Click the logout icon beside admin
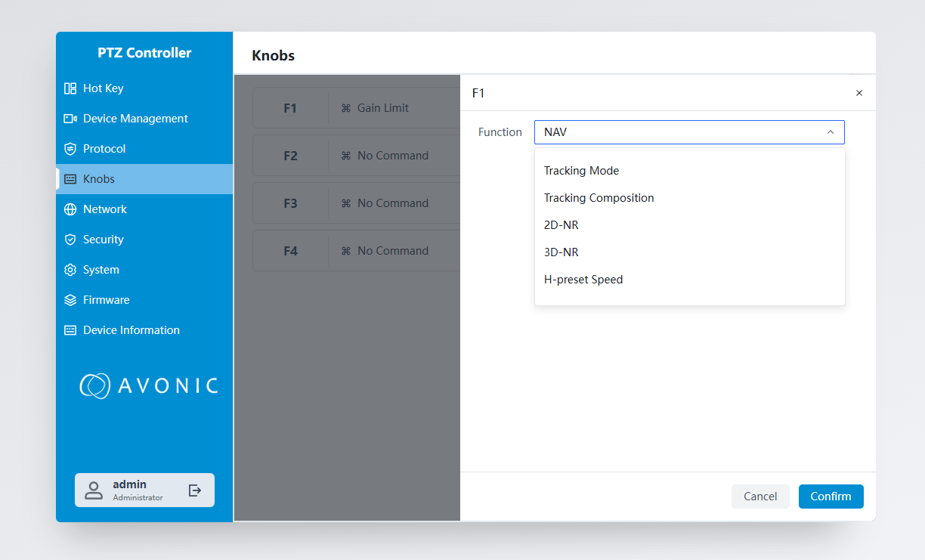The width and height of the screenshot is (925, 560). (195, 490)
